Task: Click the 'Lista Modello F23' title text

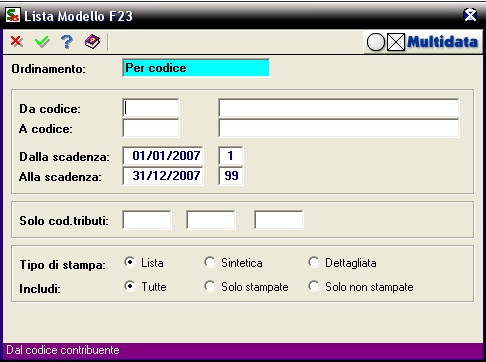Action: tap(78, 16)
